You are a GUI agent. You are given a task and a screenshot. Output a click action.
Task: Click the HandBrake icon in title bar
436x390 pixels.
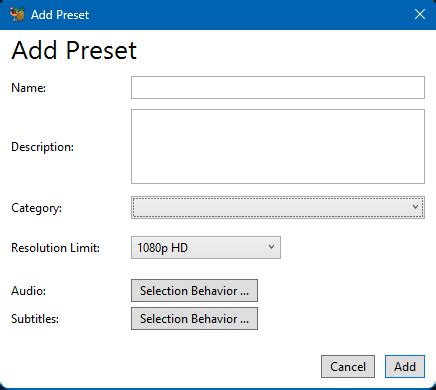[17, 14]
